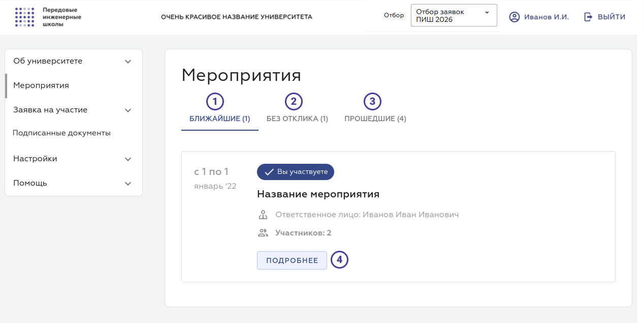
Task: Switch to the Без отклика (1) tab
Action: [297, 119]
